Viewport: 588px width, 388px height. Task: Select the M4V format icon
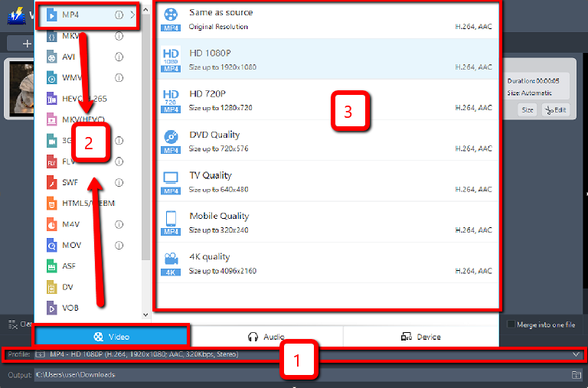coord(51,225)
